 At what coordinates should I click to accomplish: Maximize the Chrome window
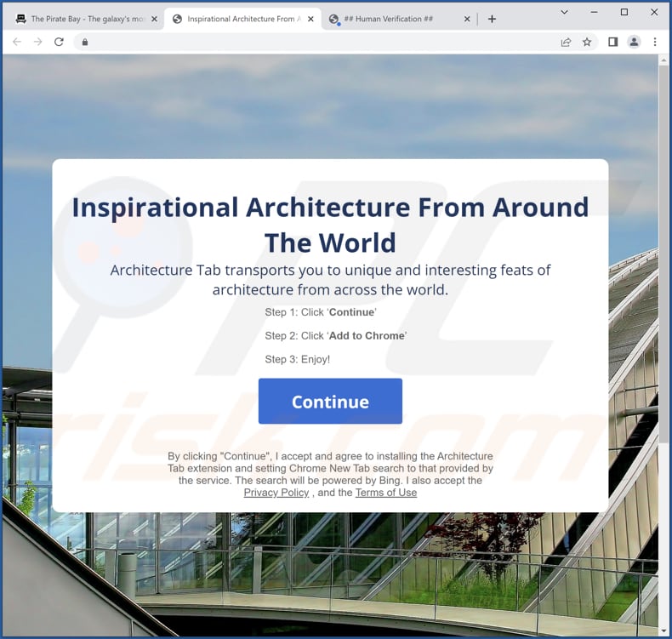click(x=624, y=12)
